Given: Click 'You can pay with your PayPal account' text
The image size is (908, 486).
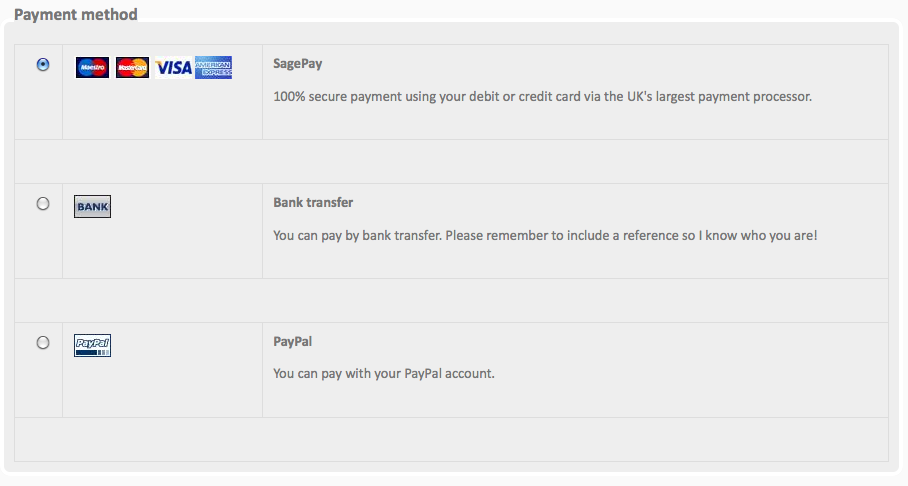Looking at the screenshot, I should click(384, 374).
